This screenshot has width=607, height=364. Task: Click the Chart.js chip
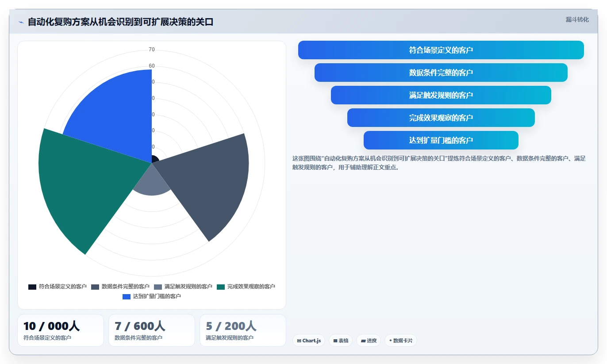pyautogui.click(x=309, y=341)
